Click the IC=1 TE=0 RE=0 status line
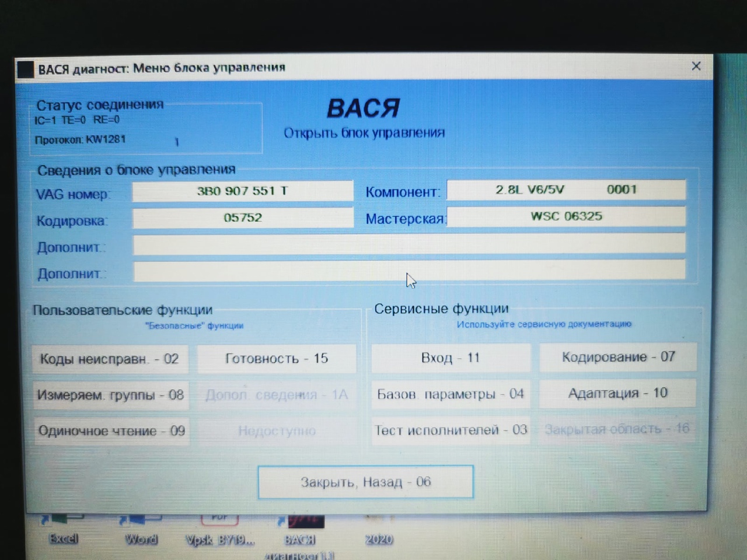Image resolution: width=747 pixels, height=560 pixels. 77,120
